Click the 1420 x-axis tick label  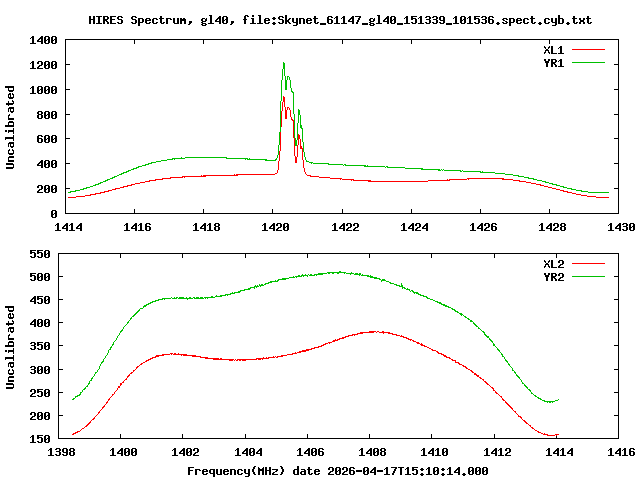pyautogui.click(x=275, y=227)
